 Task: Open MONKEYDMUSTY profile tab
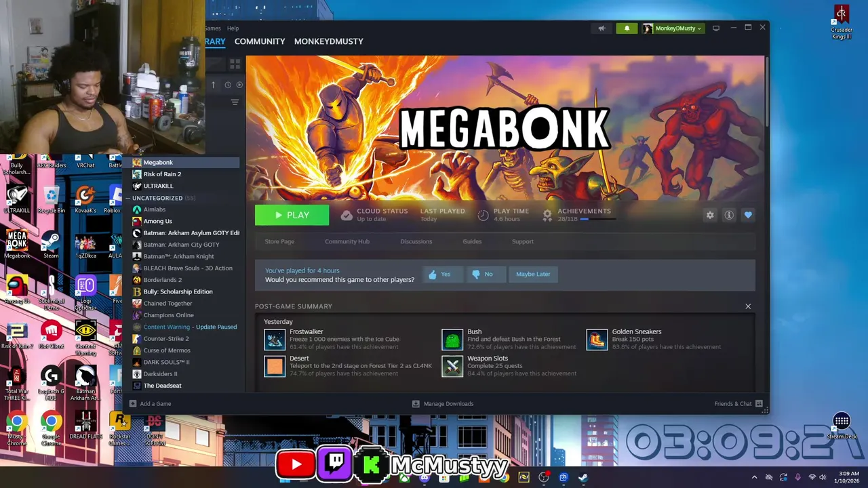(329, 41)
